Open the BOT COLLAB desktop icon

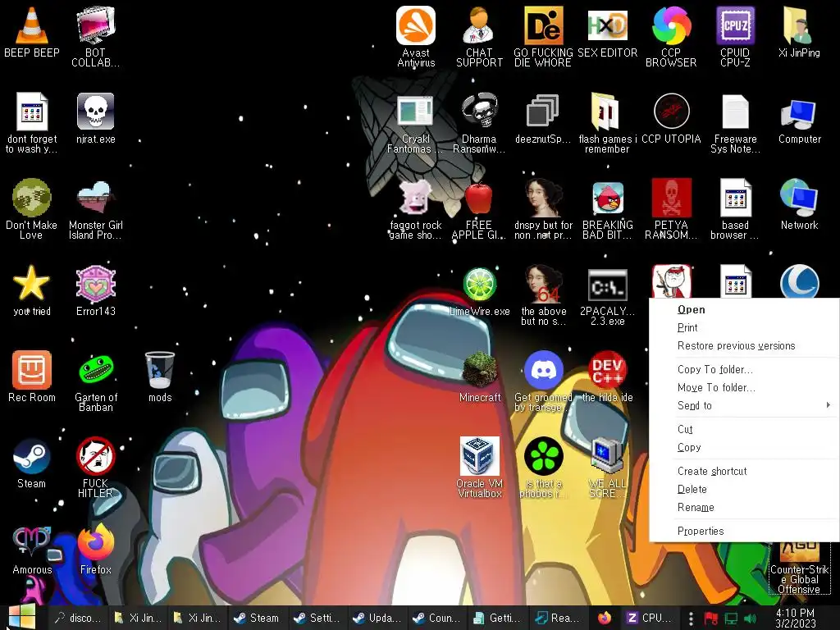point(95,25)
